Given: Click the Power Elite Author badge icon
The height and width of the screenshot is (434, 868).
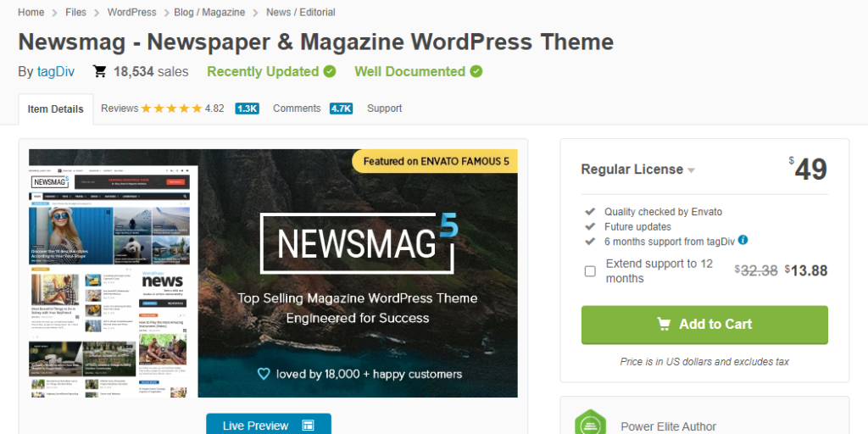Looking at the screenshot, I should pos(591,424).
